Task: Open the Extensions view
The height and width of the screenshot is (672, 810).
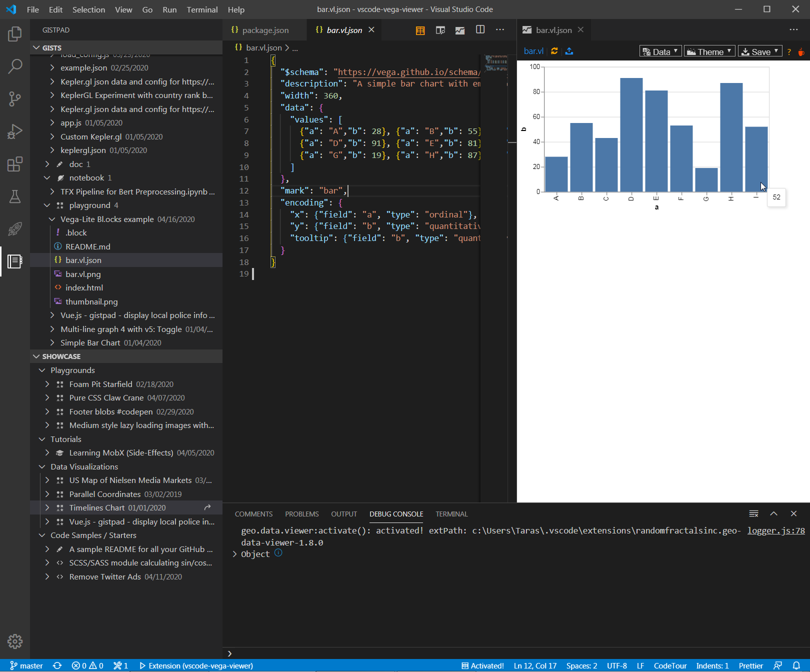Action: point(15,164)
